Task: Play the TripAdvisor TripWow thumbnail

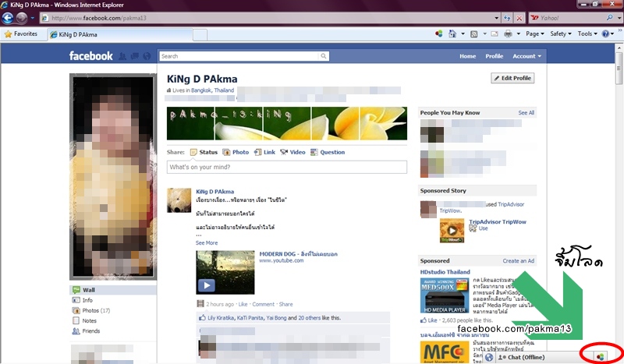Action: point(452,231)
